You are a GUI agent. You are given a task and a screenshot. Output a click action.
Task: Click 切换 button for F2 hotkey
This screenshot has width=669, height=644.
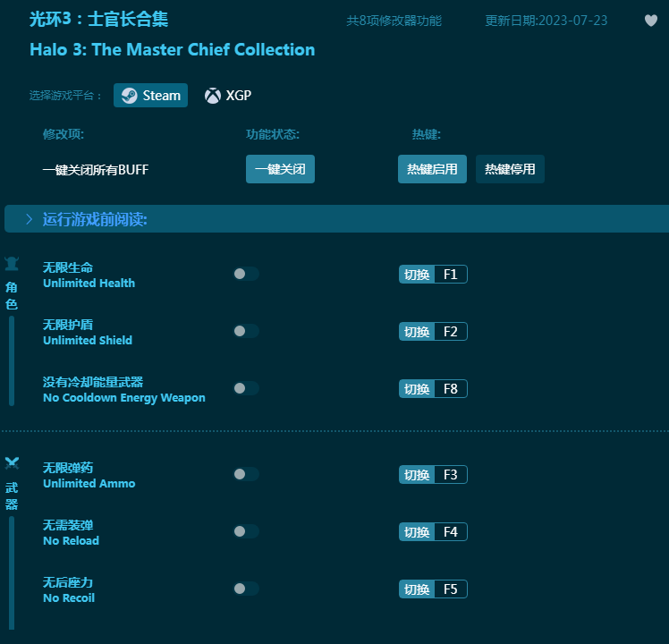point(417,331)
